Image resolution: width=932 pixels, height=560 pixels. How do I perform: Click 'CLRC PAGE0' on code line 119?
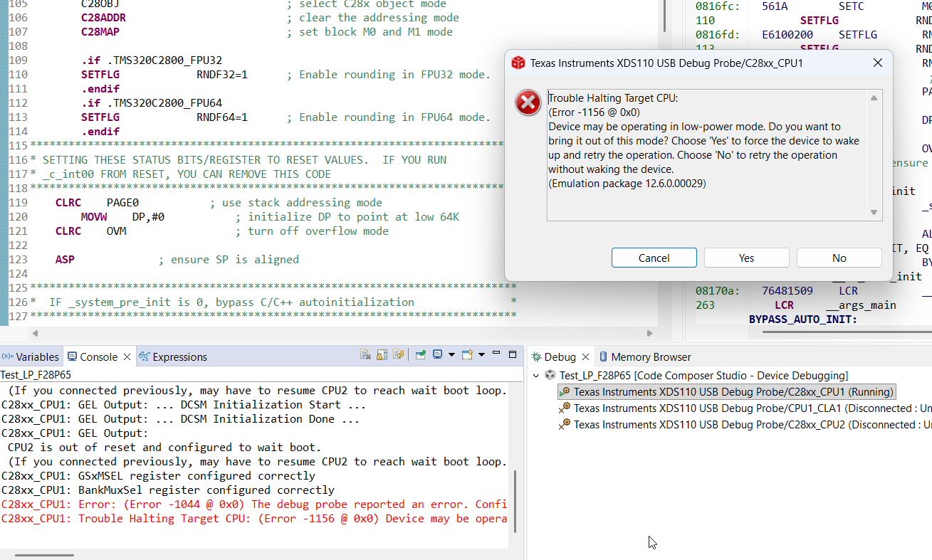(x=97, y=203)
